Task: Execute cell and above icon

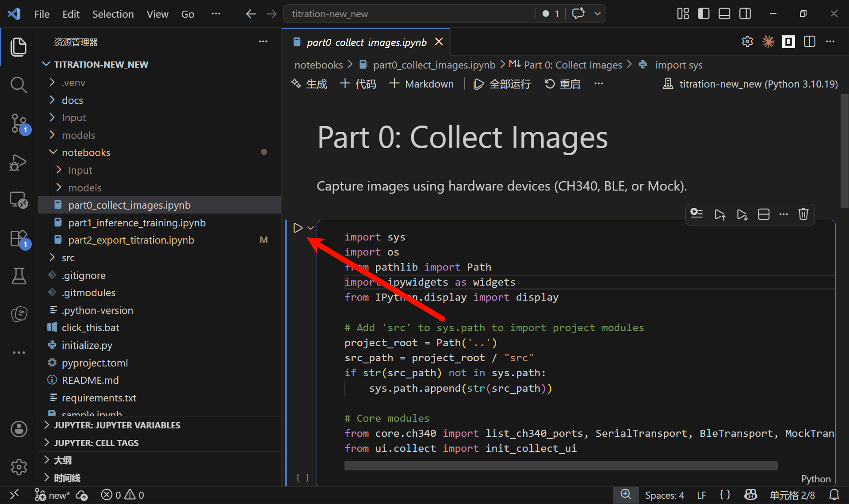Action: click(720, 214)
